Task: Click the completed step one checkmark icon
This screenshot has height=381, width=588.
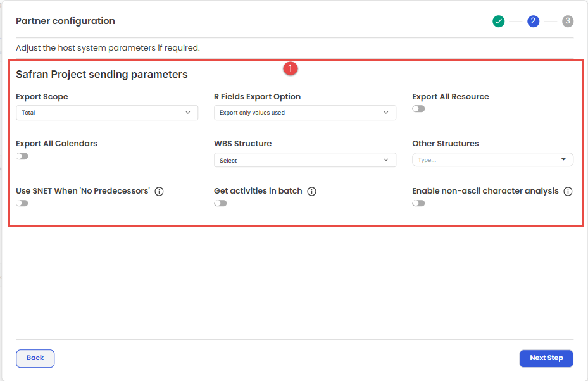Action: point(498,22)
